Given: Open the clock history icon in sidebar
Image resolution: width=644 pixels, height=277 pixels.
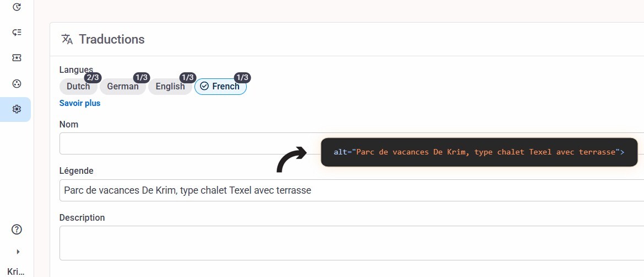Looking at the screenshot, I should click(17, 7).
